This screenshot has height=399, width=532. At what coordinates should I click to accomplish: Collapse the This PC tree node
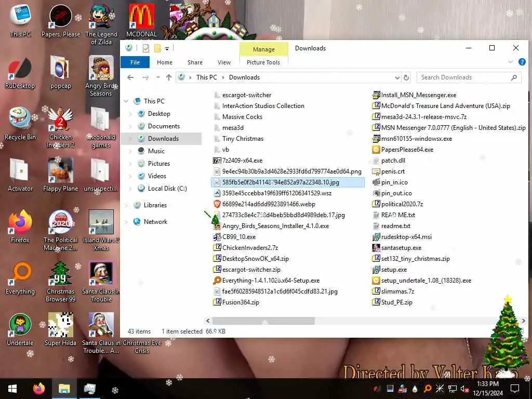126,101
